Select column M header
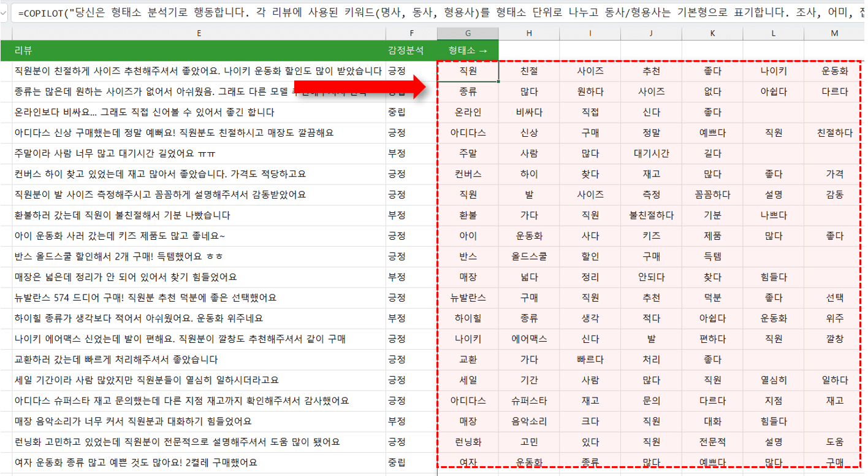This screenshot has height=476, width=868. (834, 34)
